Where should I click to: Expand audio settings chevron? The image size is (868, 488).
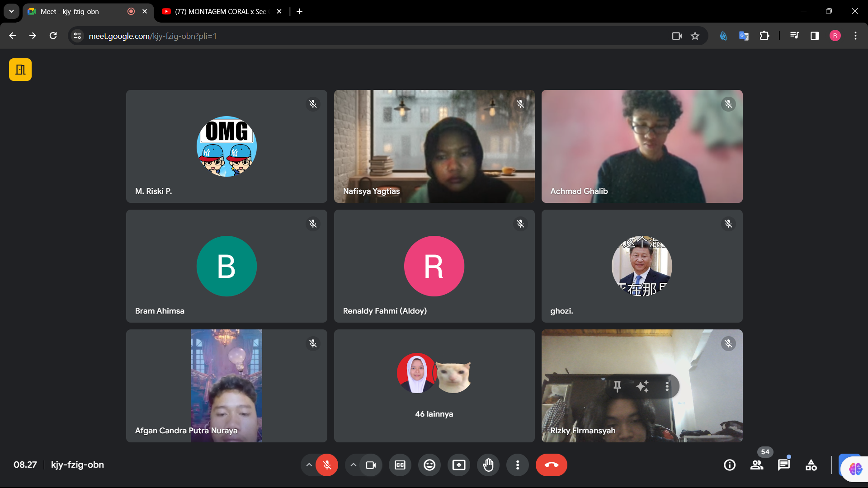point(309,465)
